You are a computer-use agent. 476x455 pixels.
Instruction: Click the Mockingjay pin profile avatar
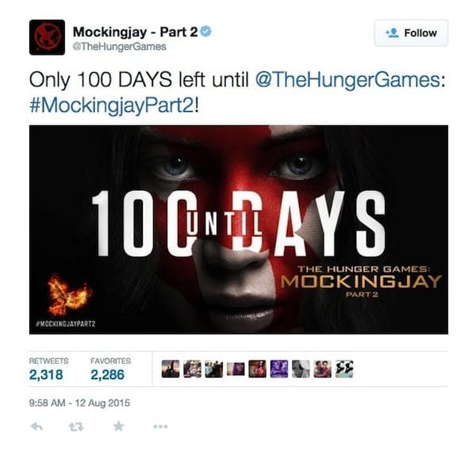(x=47, y=37)
